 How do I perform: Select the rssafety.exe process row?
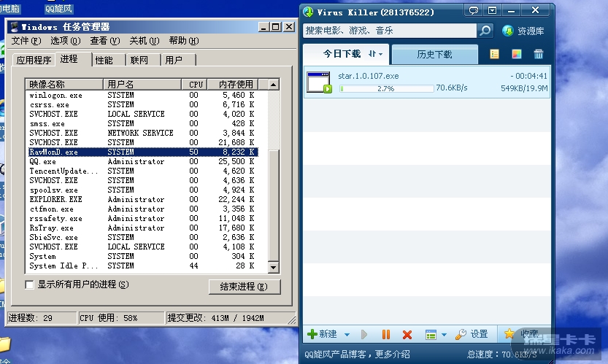click(142, 218)
